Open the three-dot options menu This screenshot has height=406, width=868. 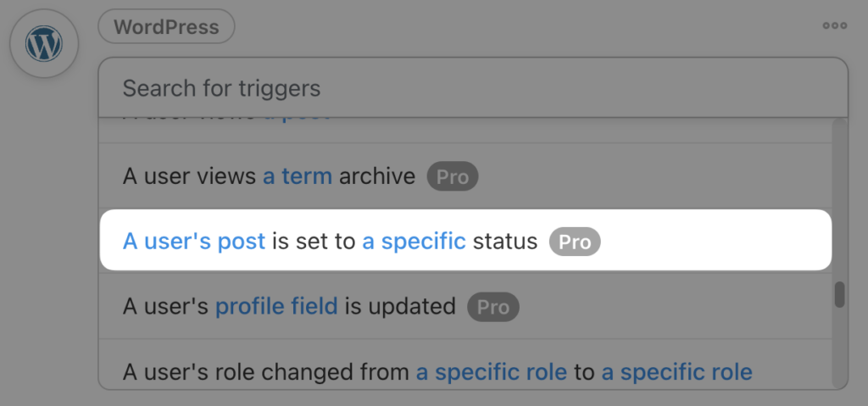point(835,25)
